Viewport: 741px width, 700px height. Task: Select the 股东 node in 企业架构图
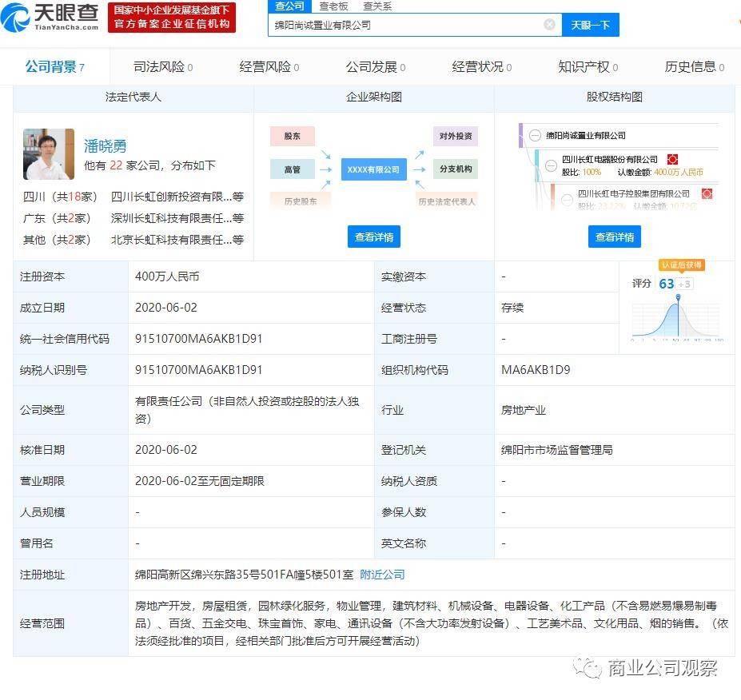coord(292,136)
